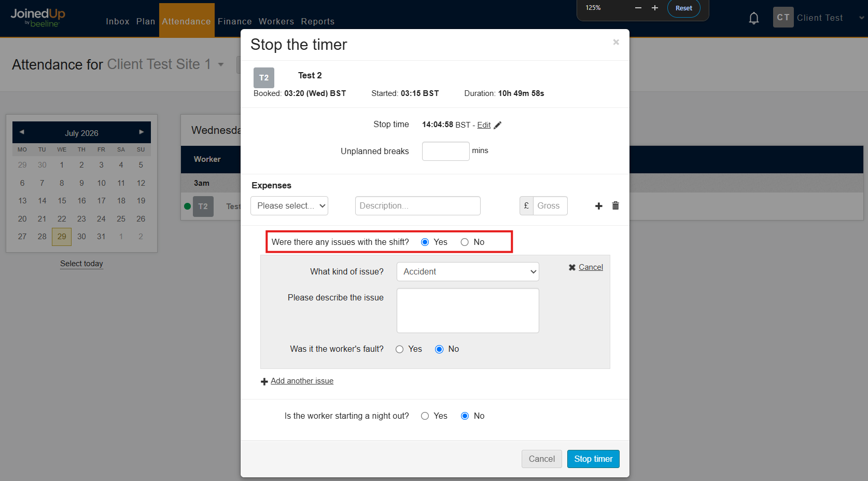The image size is (868, 481).
Task: Open the What kind of issue dropdown
Action: pos(468,271)
